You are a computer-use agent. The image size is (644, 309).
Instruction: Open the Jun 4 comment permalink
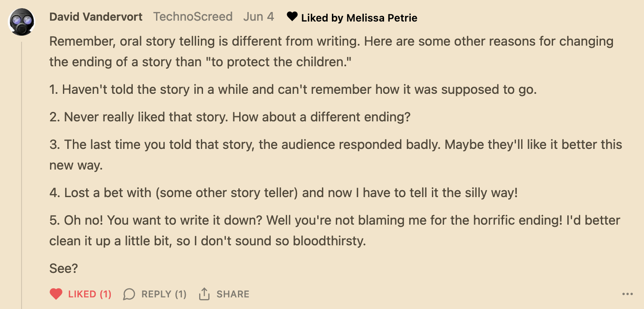coord(259,17)
